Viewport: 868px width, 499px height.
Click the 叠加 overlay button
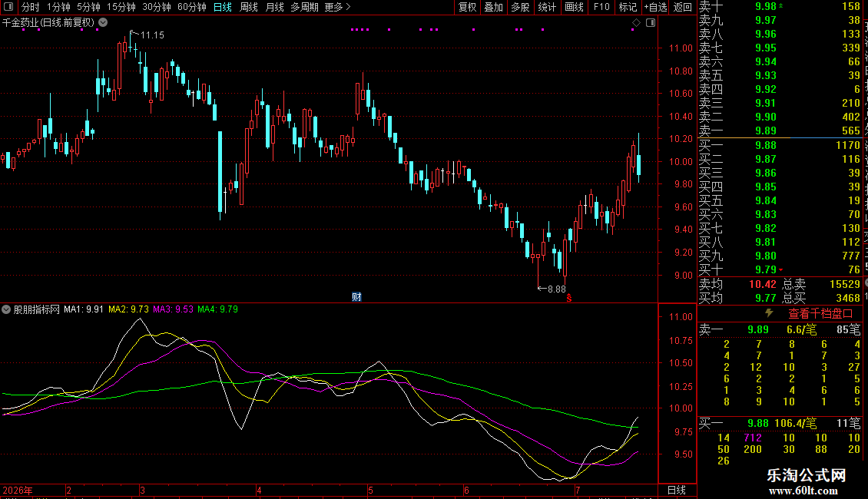493,7
